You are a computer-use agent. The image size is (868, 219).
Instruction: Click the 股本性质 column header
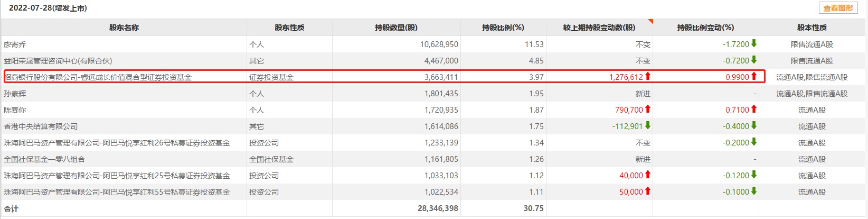812,28
